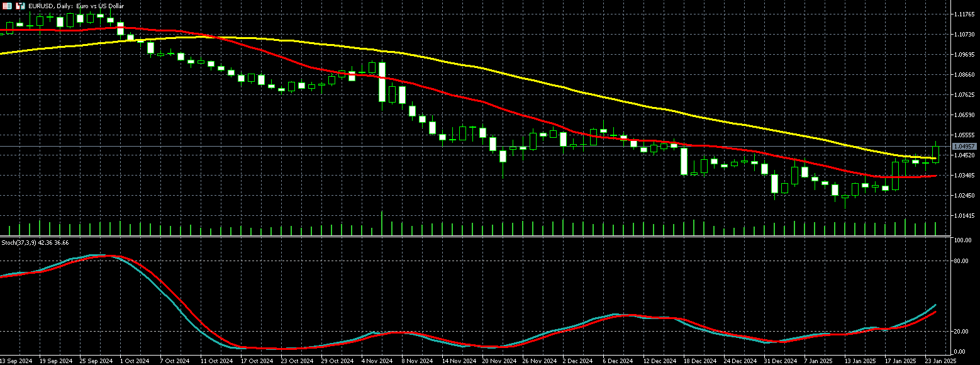This screenshot has height=365, width=980.
Task: Click the 6 Dec 2024 date label
Action: coord(618,361)
